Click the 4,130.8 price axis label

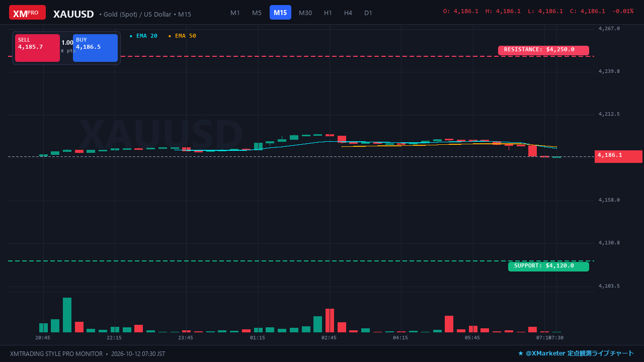coord(609,243)
